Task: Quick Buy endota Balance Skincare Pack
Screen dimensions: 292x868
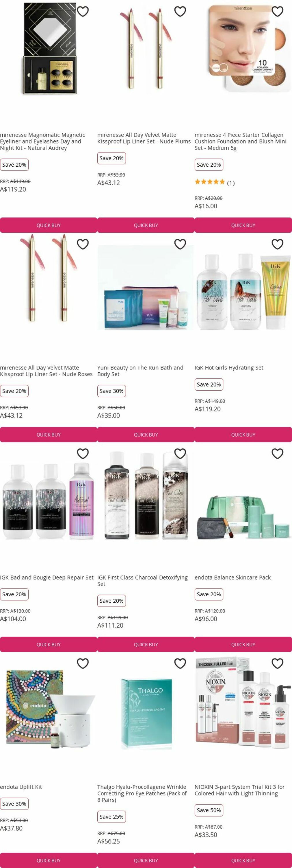Action: 243,644
